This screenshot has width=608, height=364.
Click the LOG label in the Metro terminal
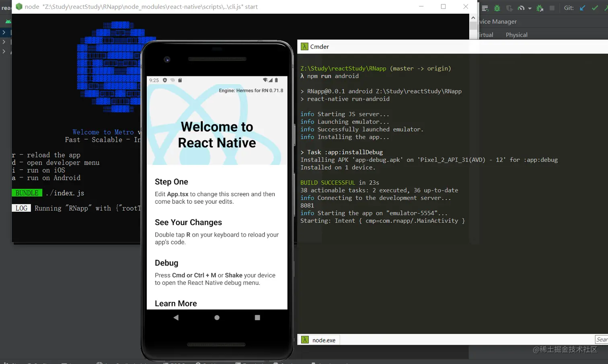pos(21,208)
